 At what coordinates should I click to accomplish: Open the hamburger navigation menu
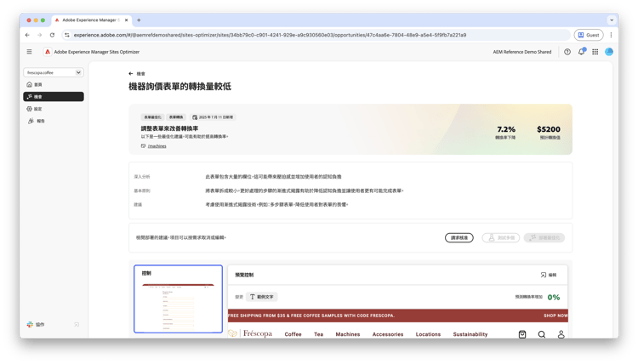[29, 52]
